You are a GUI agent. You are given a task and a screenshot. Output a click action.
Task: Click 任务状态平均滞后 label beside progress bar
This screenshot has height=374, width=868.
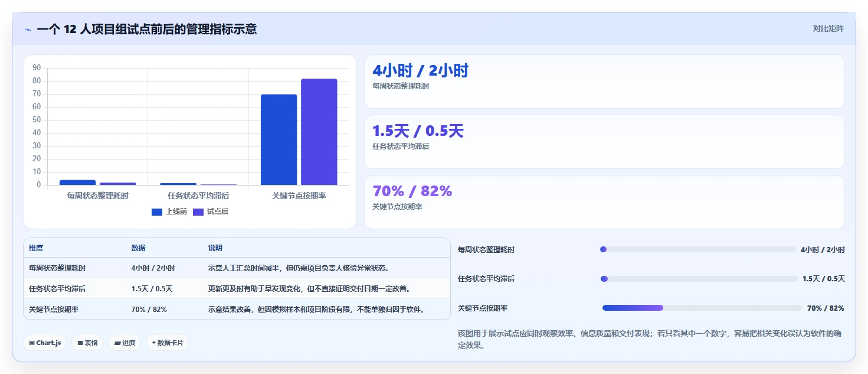coord(486,279)
